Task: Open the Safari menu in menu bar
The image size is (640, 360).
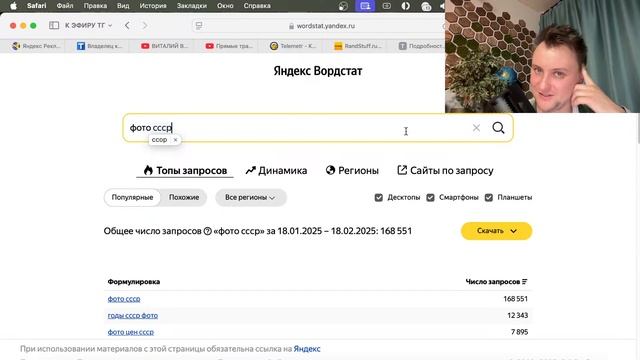Action: click(36, 6)
